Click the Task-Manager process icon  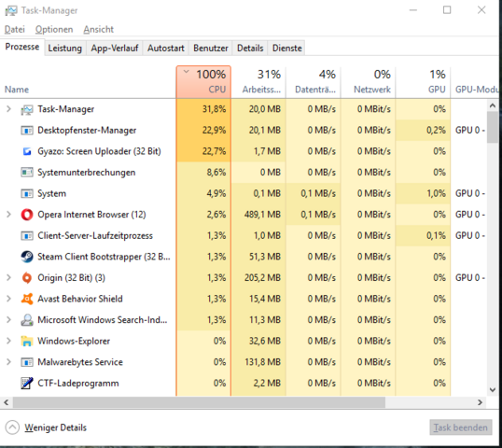(27, 109)
